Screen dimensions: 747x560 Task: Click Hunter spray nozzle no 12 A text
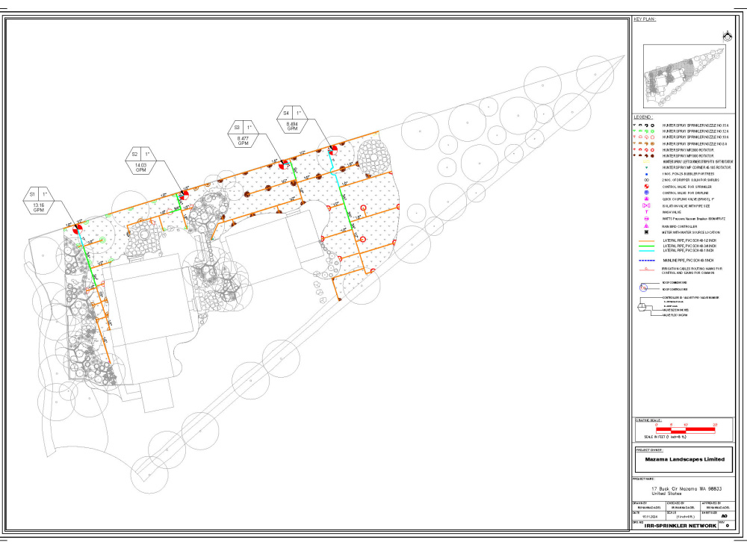pos(695,131)
